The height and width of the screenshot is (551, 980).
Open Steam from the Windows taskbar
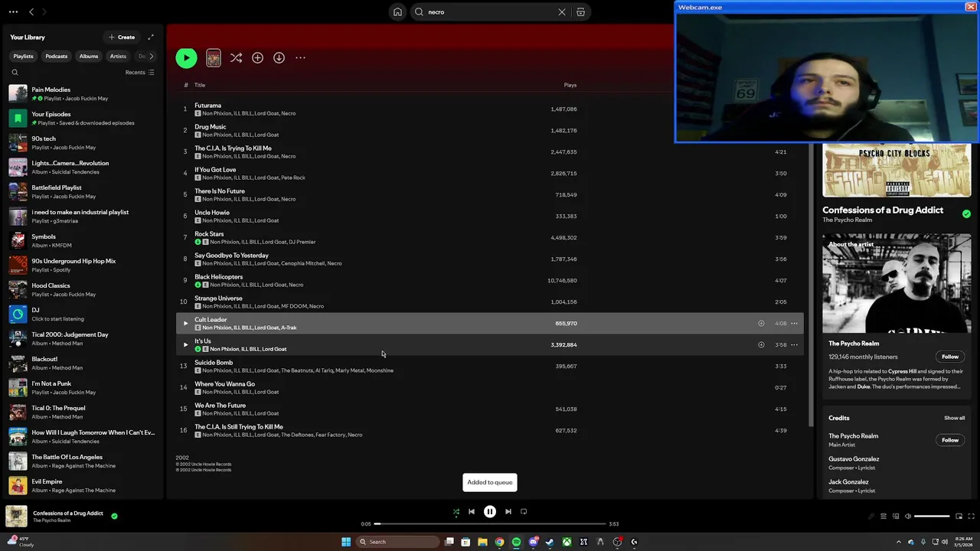pyautogui.click(x=550, y=542)
